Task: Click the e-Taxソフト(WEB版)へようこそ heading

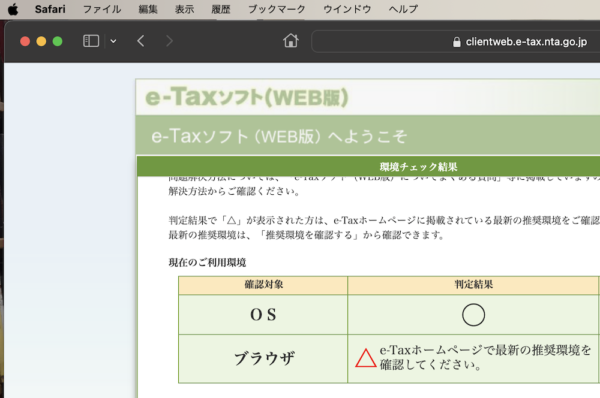Action: (279, 136)
